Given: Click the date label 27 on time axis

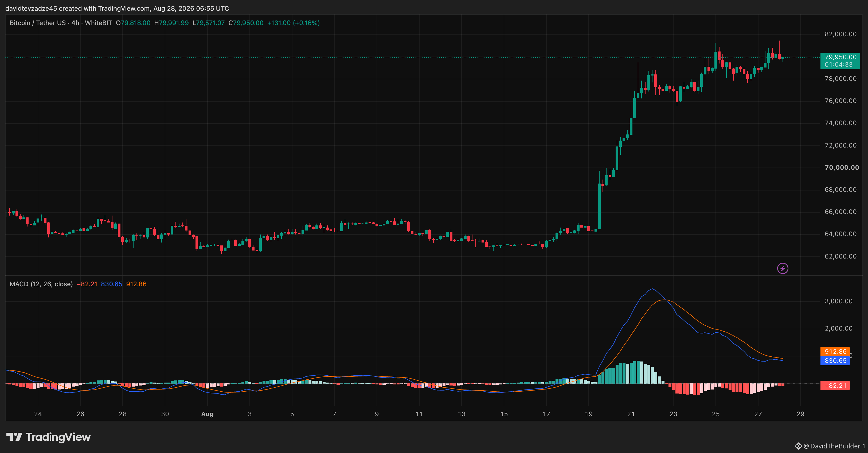Looking at the screenshot, I should pos(758,414).
